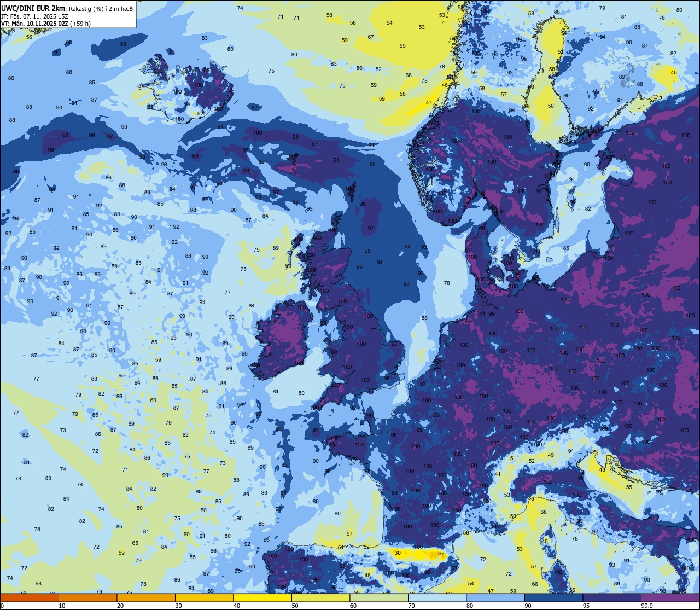Click the '67' value in the Norwegian Sea

371,37
